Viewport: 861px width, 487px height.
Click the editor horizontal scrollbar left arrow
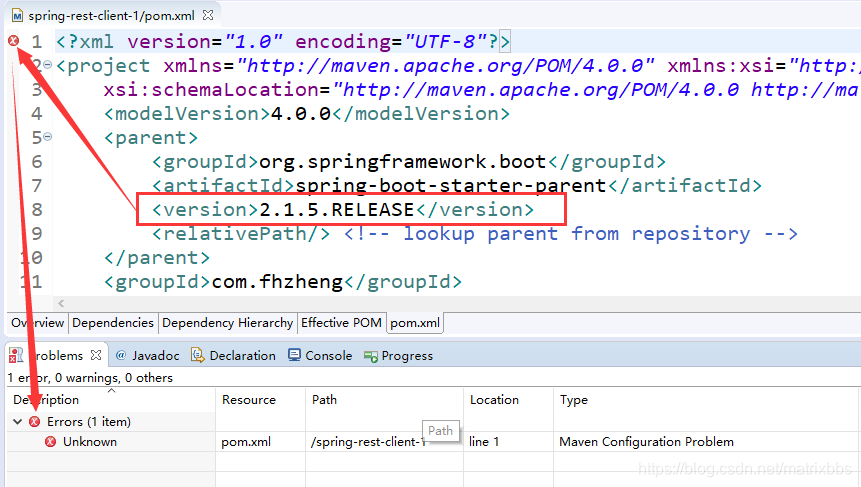pyautogui.click(x=61, y=303)
